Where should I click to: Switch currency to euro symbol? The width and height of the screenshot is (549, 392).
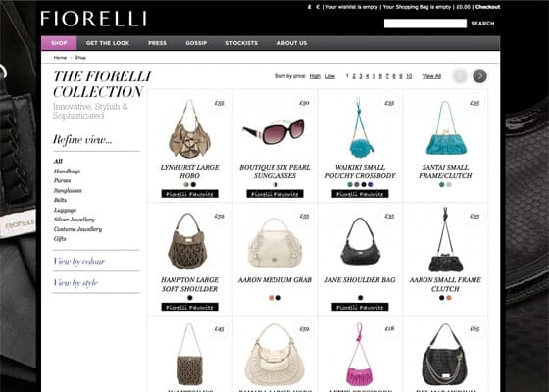[318, 7]
